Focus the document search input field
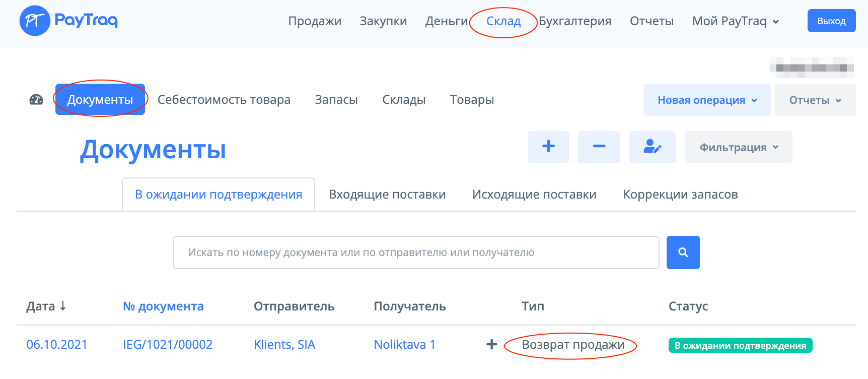The height and width of the screenshot is (379, 868). 416,252
